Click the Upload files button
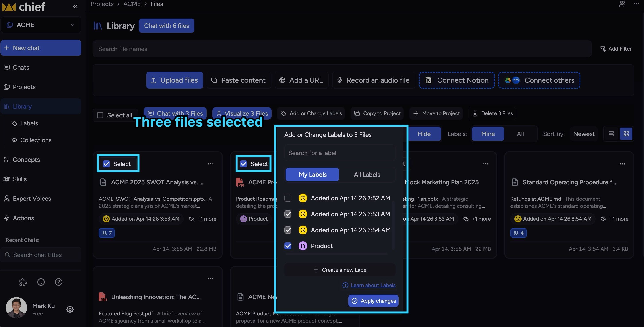This screenshot has width=644, height=327. click(175, 80)
